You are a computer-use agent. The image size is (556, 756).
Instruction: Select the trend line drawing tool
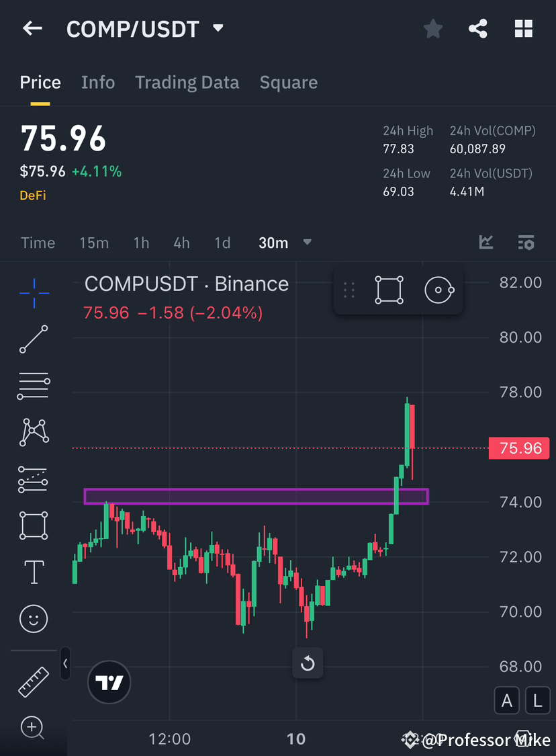tap(34, 339)
